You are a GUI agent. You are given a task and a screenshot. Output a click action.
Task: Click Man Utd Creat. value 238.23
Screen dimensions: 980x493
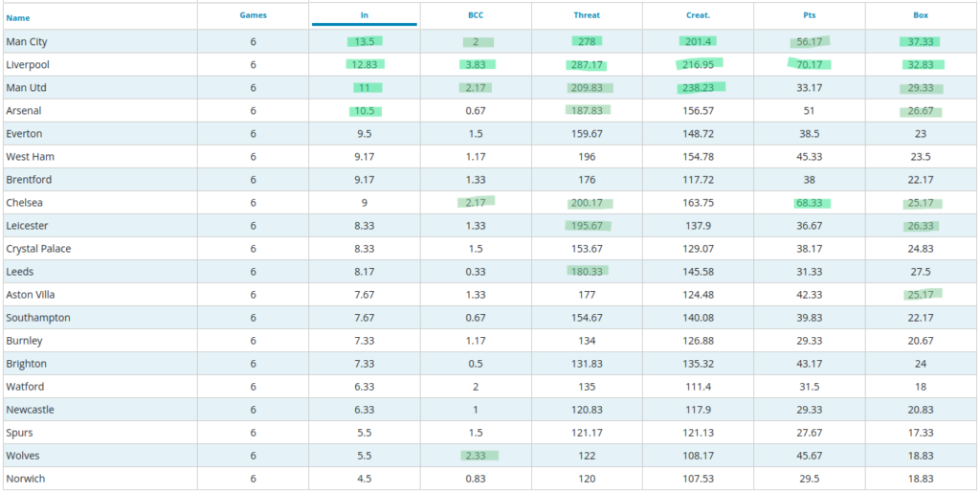pos(698,88)
